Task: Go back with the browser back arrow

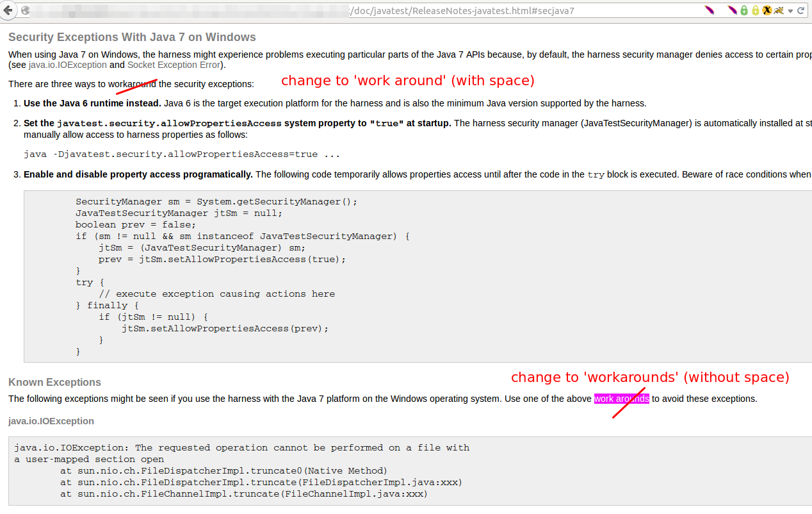Action: (x=8, y=11)
